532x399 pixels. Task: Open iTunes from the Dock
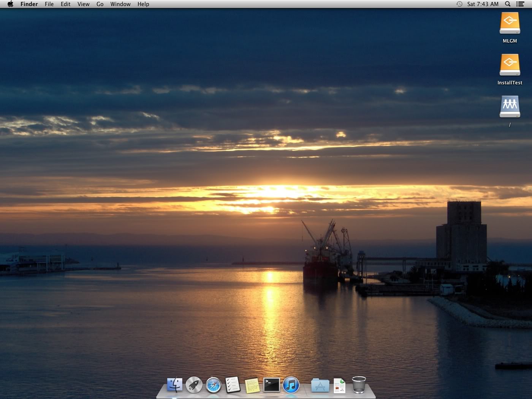pyautogui.click(x=291, y=385)
